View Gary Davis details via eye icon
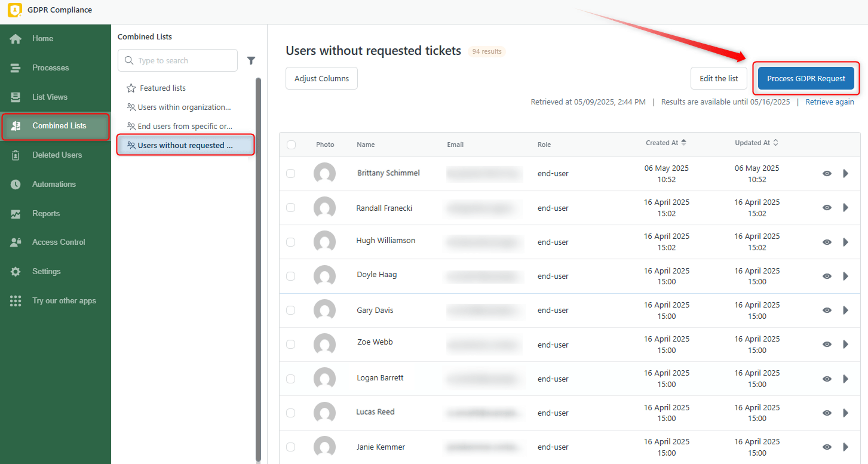Screen dimensions: 868x464 827,310
